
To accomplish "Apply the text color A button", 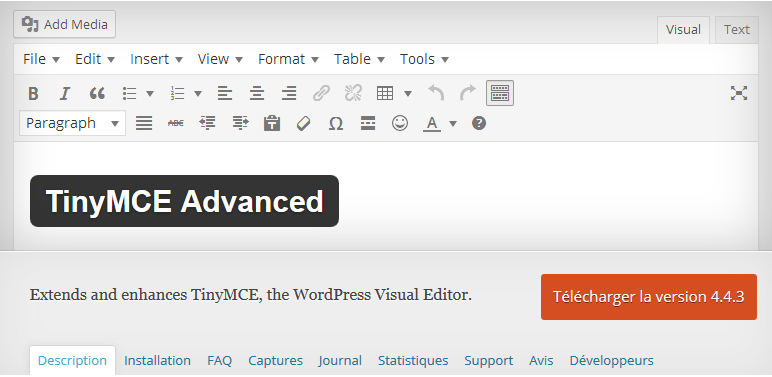I will click(x=432, y=123).
